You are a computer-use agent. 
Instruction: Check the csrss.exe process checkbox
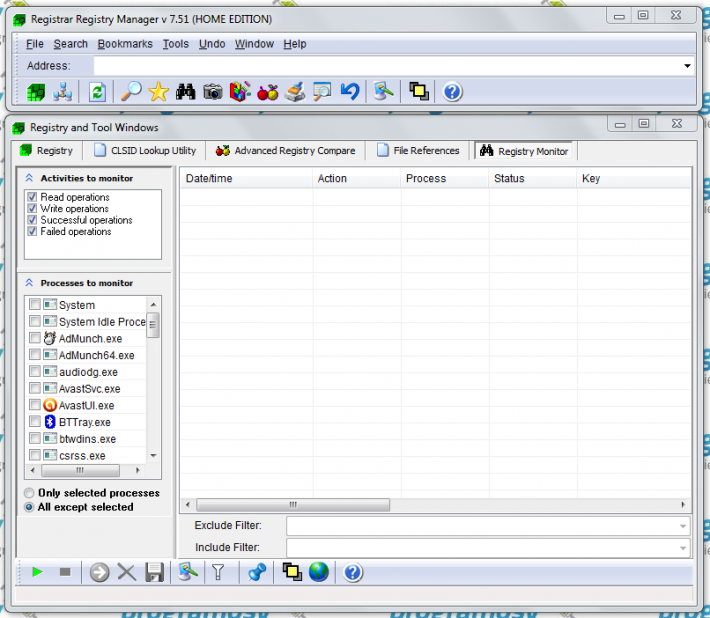35,455
